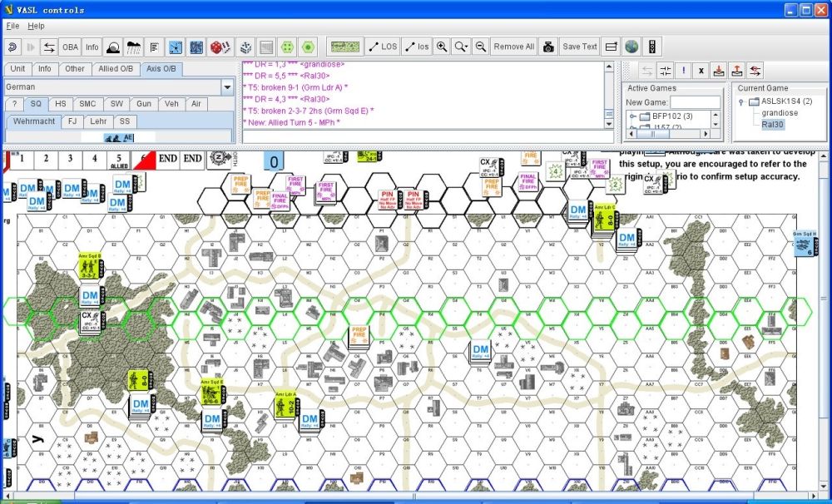Select the SS subtab
832x504 pixels.
[x=125, y=121]
